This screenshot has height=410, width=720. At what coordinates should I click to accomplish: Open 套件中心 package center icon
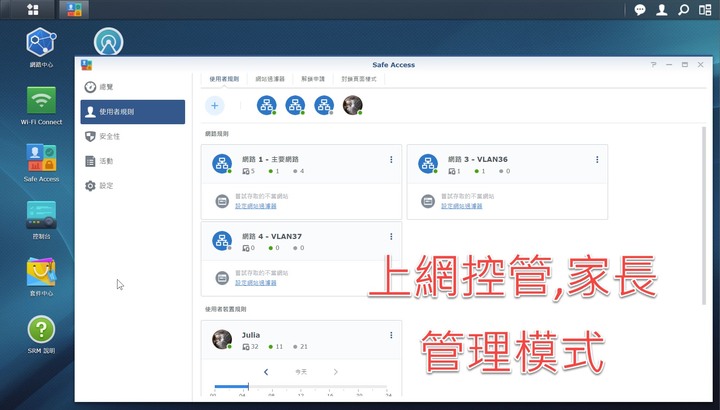(x=41, y=277)
